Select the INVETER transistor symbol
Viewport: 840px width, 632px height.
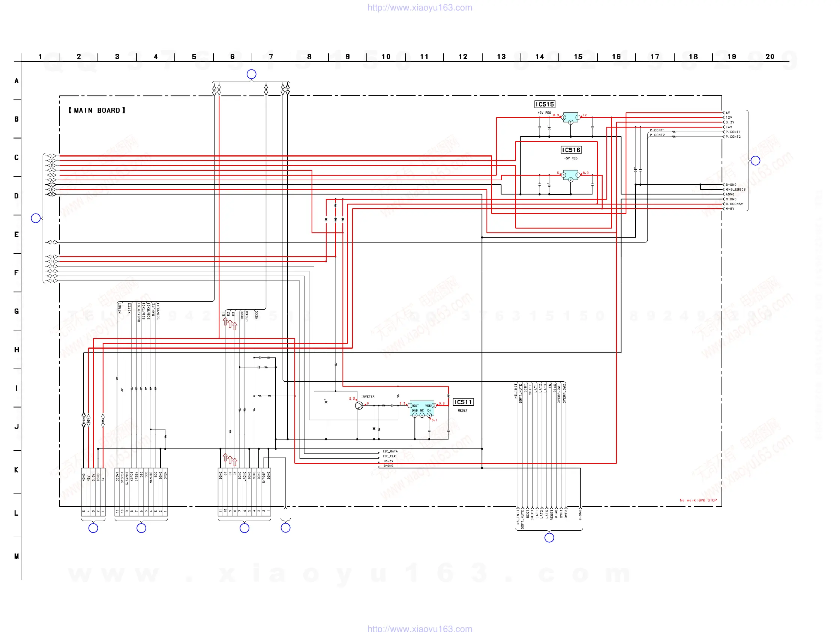pos(359,406)
